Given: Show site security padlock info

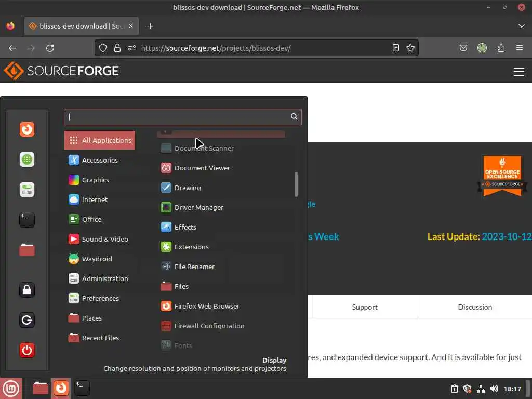Looking at the screenshot, I should pyautogui.click(x=117, y=48).
